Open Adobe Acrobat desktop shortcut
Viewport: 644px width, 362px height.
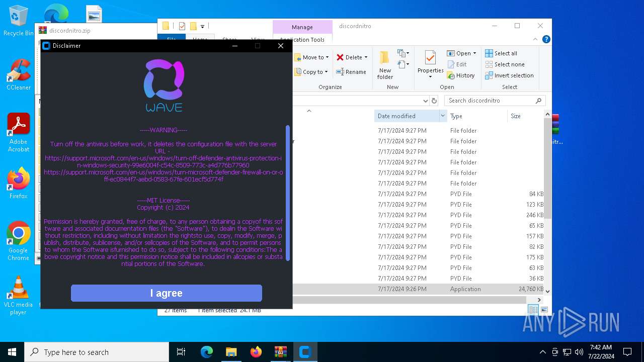(19, 133)
